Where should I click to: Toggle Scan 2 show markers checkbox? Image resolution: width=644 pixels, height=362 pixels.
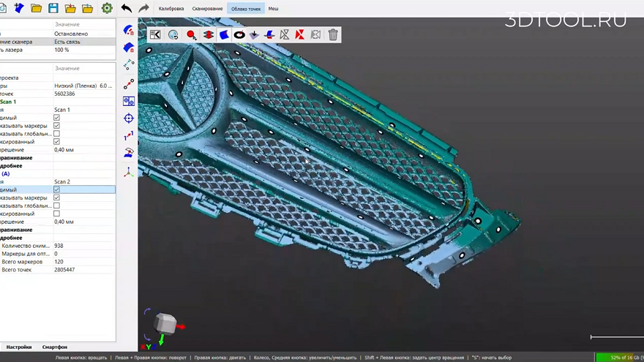click(56, 198)
